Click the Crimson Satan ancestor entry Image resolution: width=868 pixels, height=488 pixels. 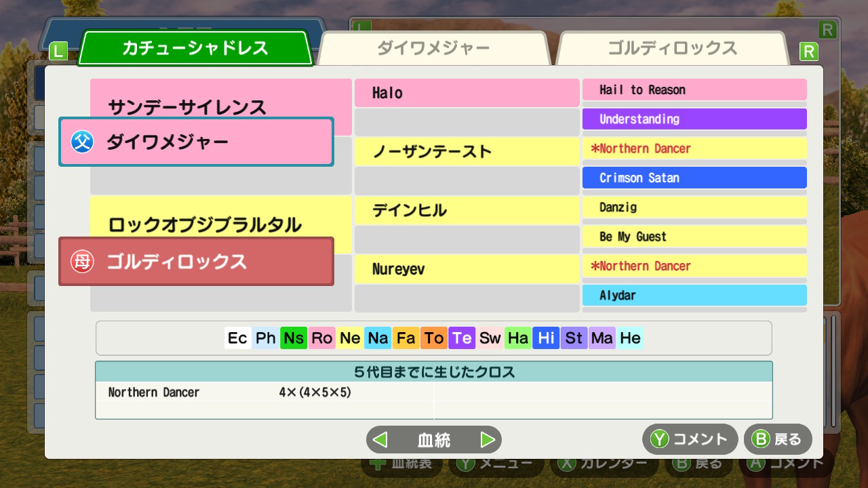[694, 178]
